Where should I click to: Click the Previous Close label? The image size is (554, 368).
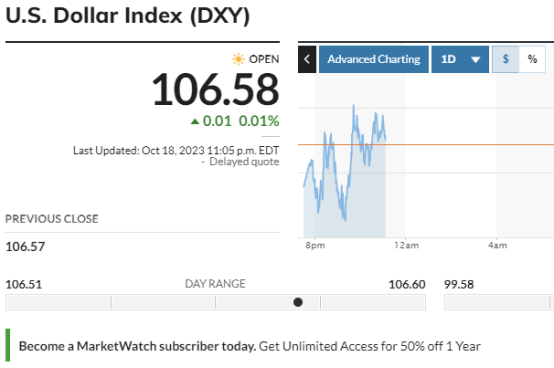point(52,219)
